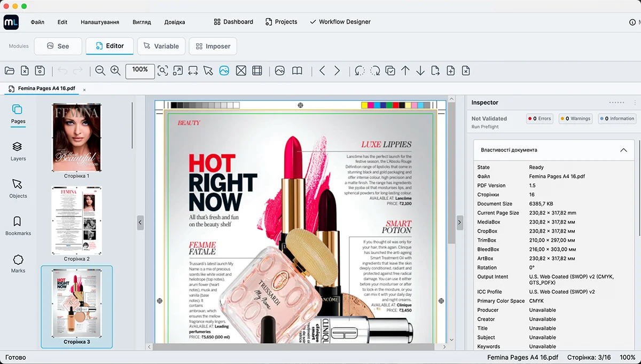Go to previous page with left chevron
This screenshot has width=641, height=364.
tap(322, 70)
